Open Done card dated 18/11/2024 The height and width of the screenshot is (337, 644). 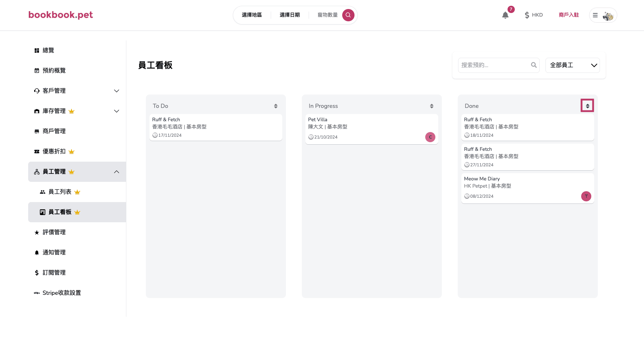(528, 127)
